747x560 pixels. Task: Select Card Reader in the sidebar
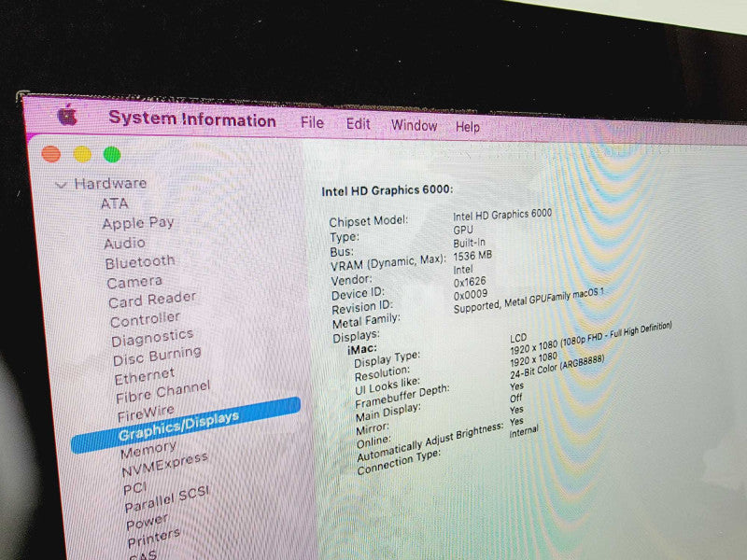tap(152, 300)
